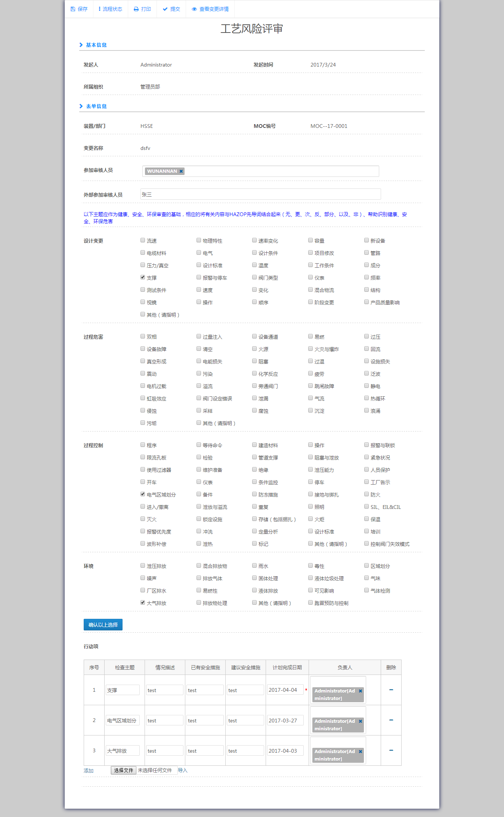Collapse the 基本信息 section chevron

click(x=81, y=45)
